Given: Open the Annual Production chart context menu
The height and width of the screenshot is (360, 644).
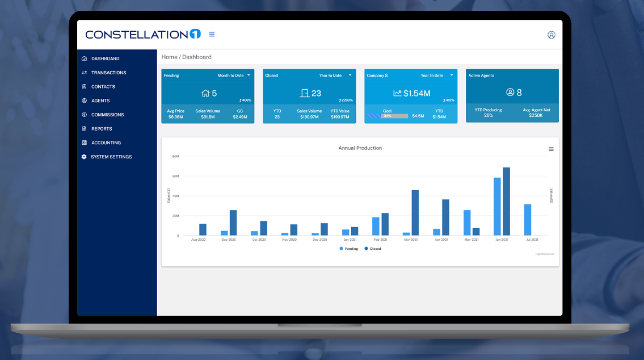Looking at the screenshot, I should coord(550,149).
